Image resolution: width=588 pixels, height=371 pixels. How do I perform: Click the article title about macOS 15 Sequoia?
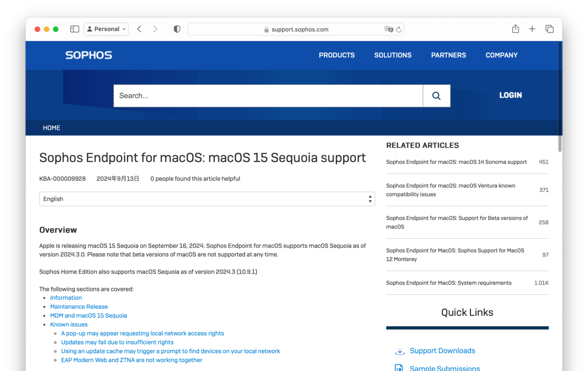(203, 157)
